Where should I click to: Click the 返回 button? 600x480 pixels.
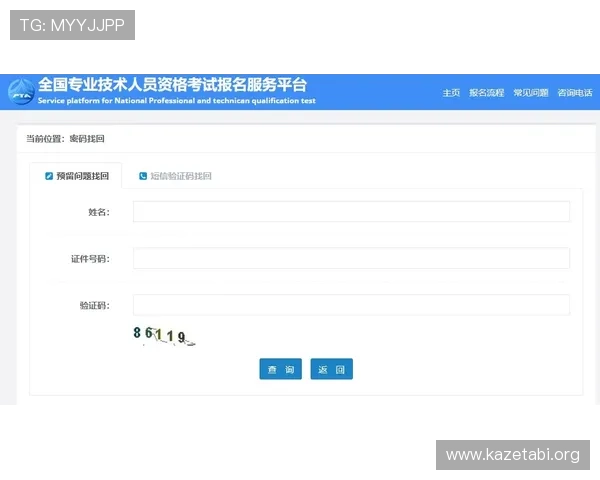(x=331, y=369)
